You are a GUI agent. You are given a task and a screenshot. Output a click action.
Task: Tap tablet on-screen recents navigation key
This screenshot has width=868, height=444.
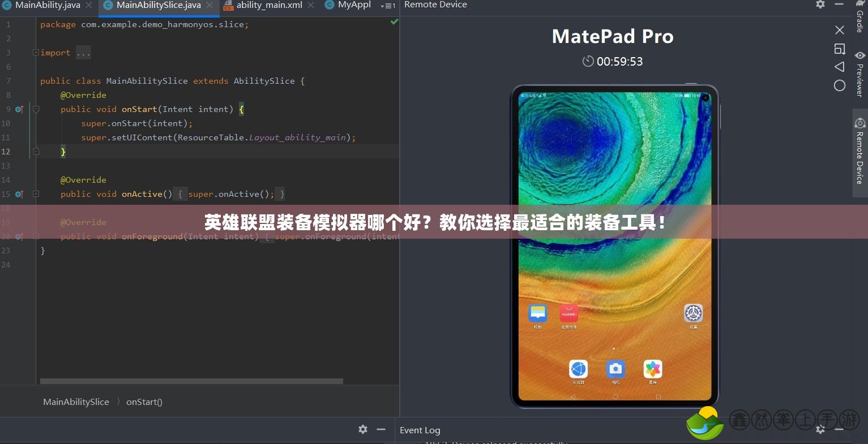click(659, 397)
